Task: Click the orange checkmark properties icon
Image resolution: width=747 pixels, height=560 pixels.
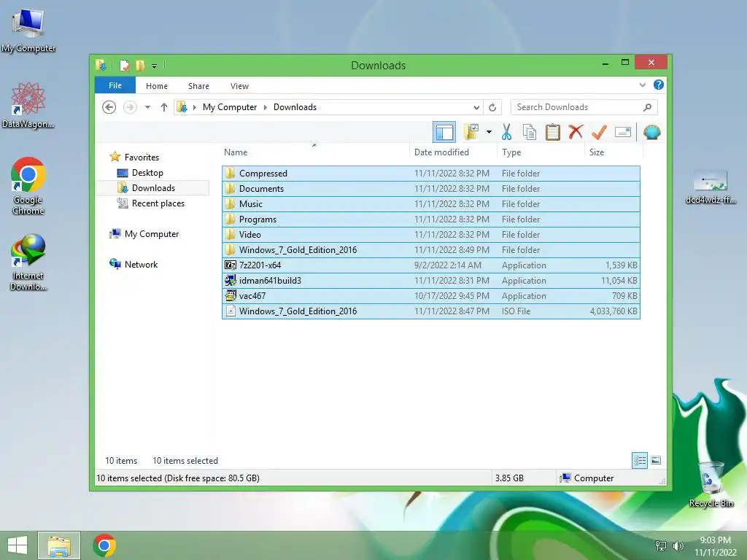Action: (x=599, y=132)
